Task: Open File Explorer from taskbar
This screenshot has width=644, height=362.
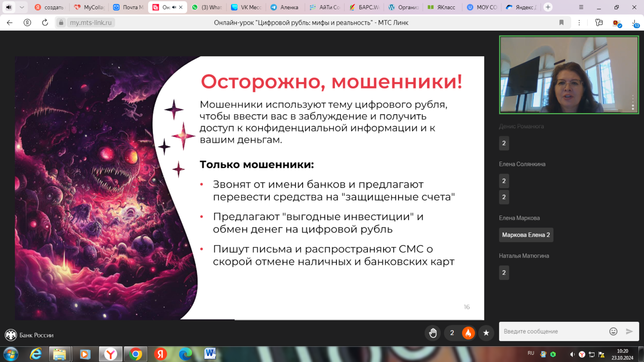Action: coord(60,354)
